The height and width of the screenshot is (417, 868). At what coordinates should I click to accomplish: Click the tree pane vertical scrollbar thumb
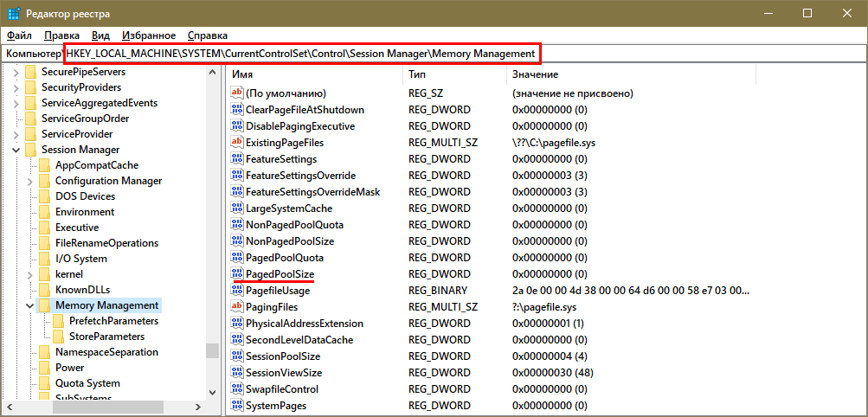(x=212, y=350)
